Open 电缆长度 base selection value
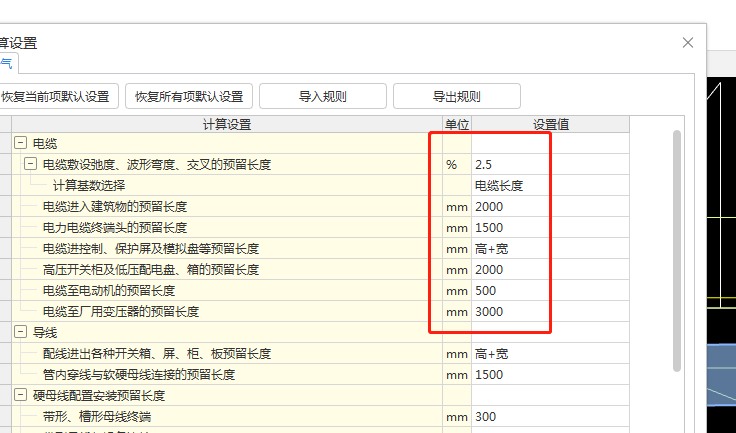The height and width of the screenshot is (433, 736). click(x=550, y=186)
